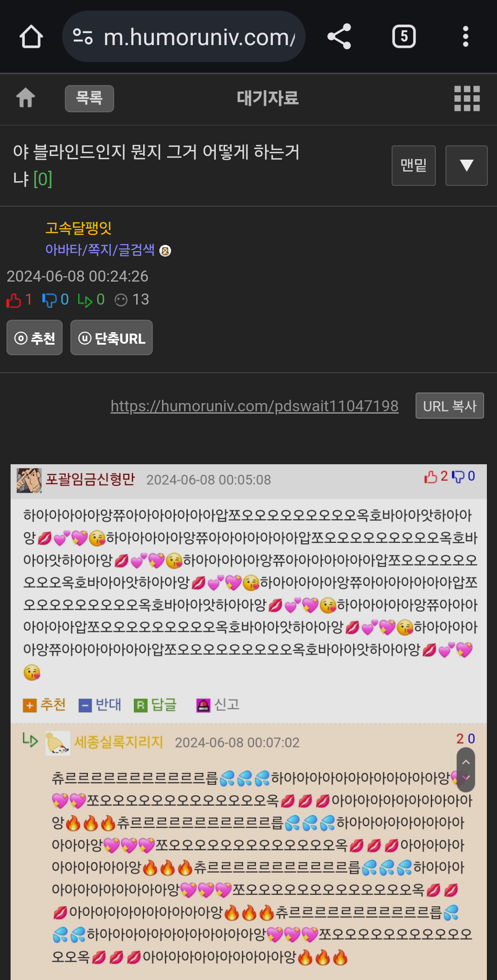The height and width of the screenshot is (980, 497).
Task: Go to the site home via the house icon
Action: (26, 98)
